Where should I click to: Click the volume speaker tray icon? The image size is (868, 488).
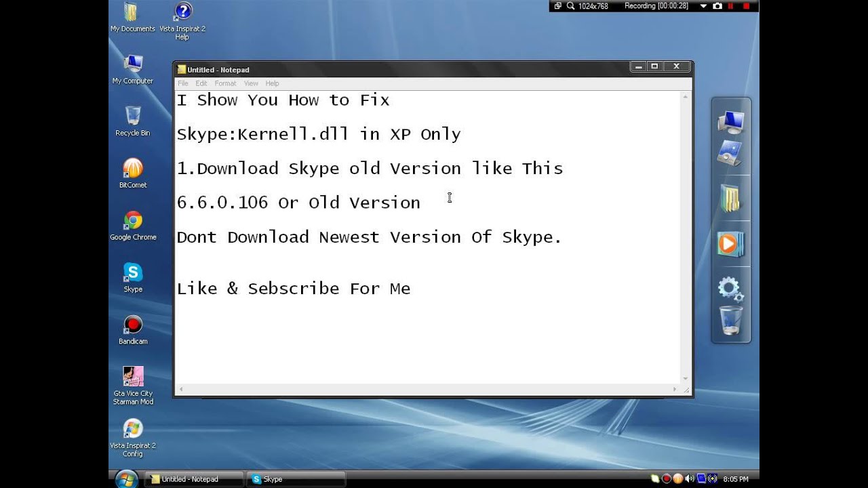coord(690,479)
